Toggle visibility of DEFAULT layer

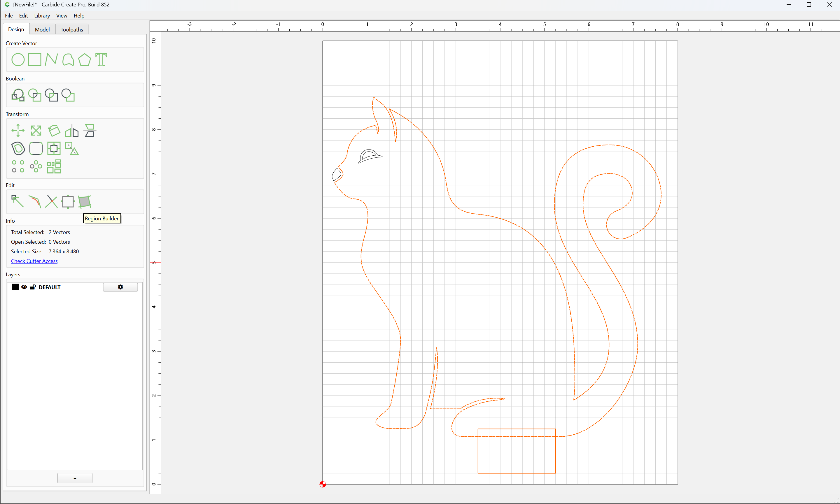24,287
